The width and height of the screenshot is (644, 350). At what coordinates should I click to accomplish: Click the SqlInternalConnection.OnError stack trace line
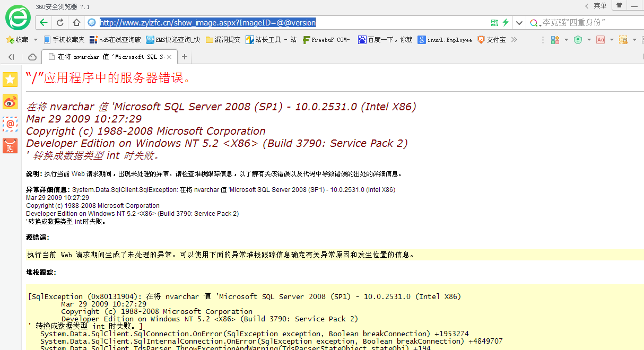(271, 341)
